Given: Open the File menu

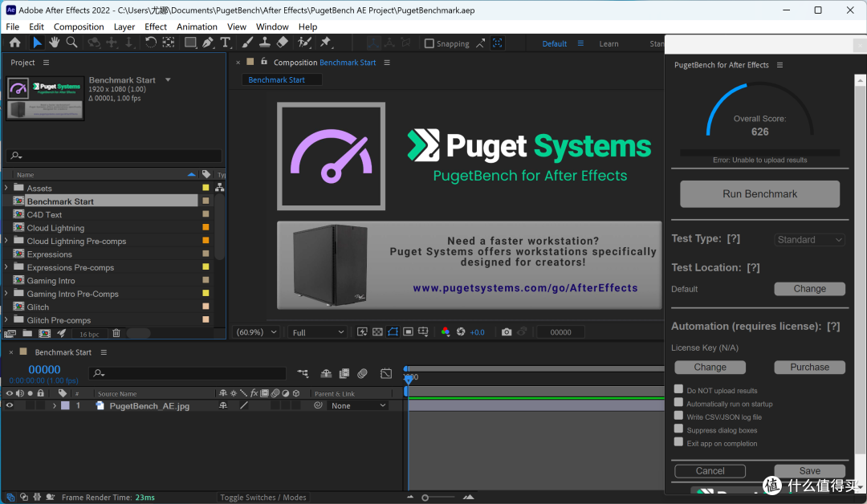Looking at the screenshot, I should point(12,26).
